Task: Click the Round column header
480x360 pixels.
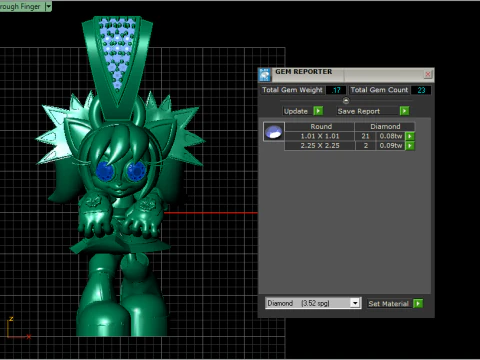Action: [321, 126]
